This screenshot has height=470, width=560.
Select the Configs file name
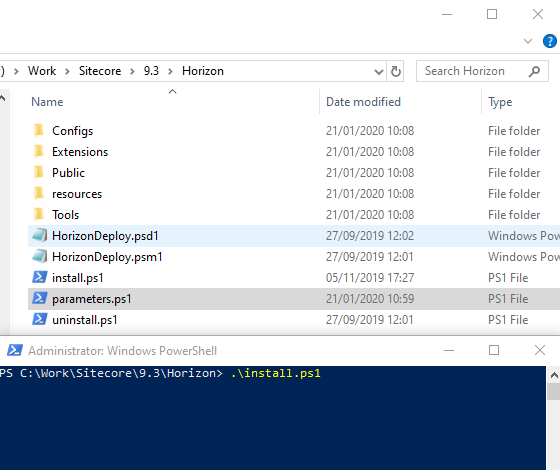(72, 131)
